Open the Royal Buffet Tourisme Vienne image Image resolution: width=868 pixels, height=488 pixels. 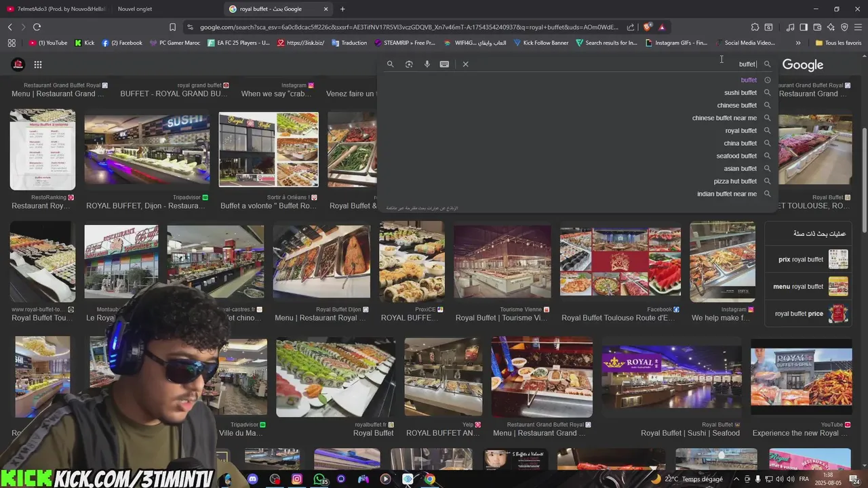[x=502, y=262]
